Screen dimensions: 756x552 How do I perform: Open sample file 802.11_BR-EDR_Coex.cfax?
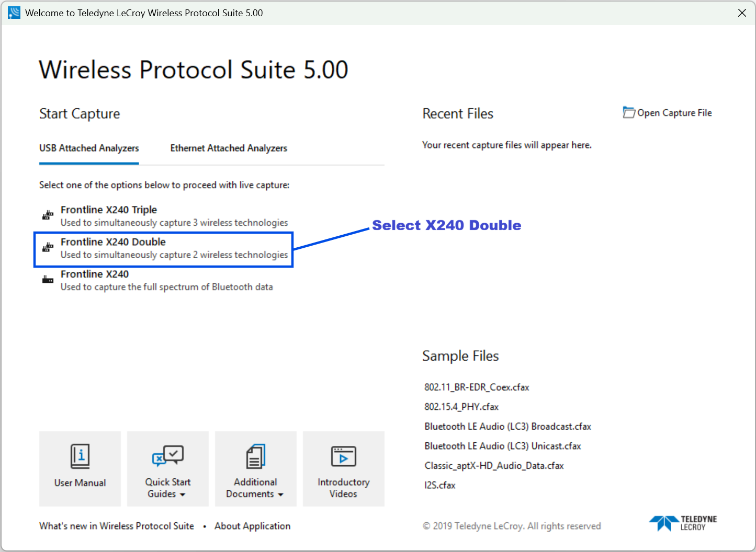pos(477,387)
